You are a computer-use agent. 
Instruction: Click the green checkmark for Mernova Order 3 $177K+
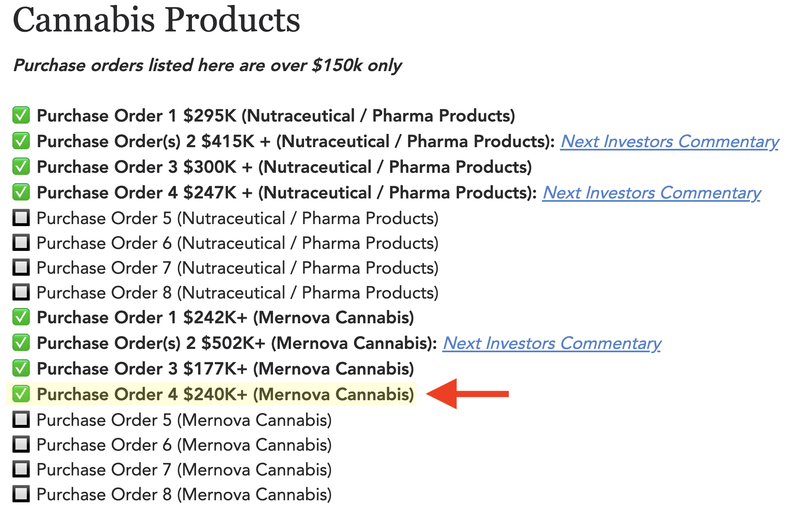coord(21,368)
